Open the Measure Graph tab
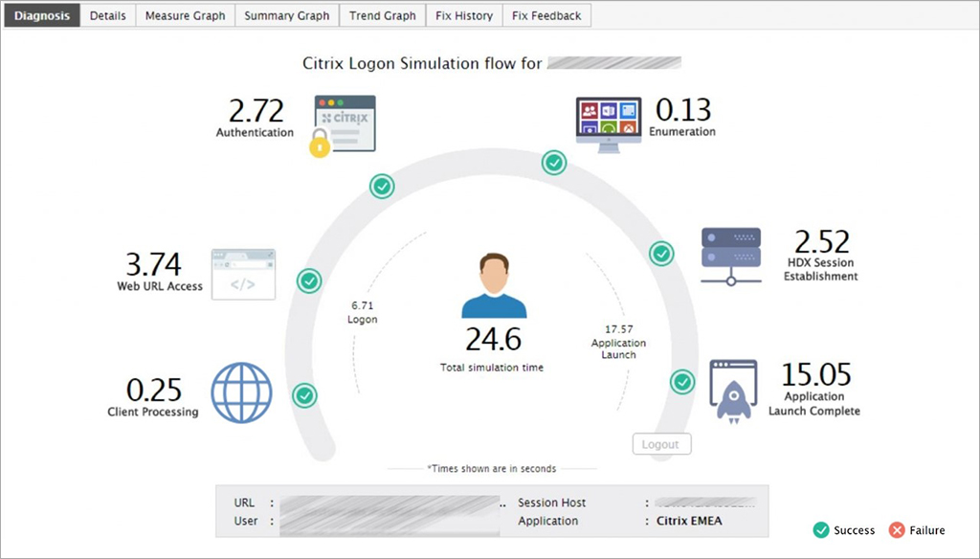980x559 pixels. (x=185, y=15)
